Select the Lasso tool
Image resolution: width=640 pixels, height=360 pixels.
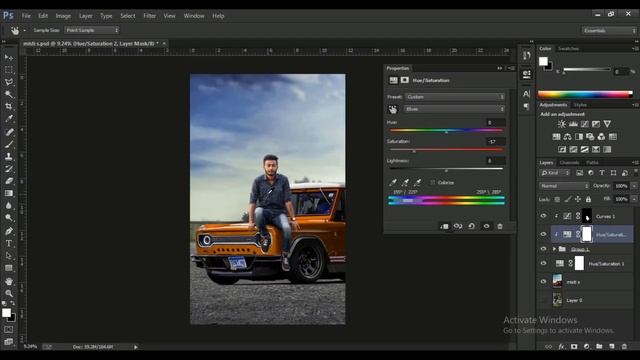click(9, 82)
